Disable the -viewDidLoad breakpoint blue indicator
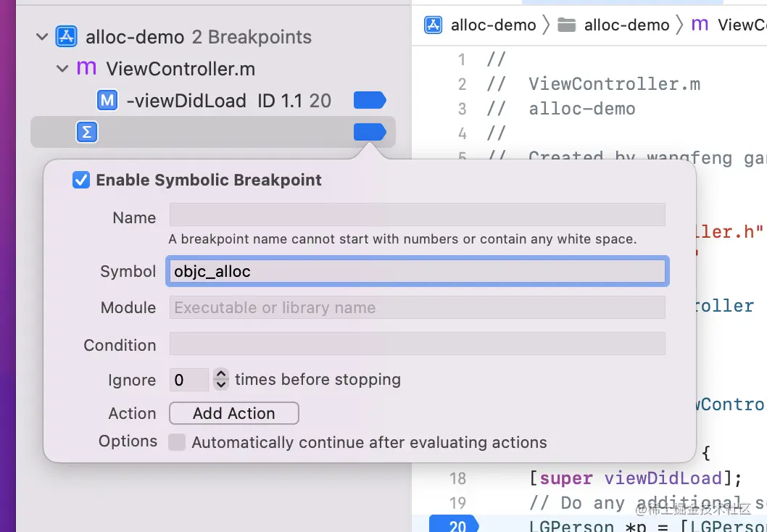 tap(370, 100)
